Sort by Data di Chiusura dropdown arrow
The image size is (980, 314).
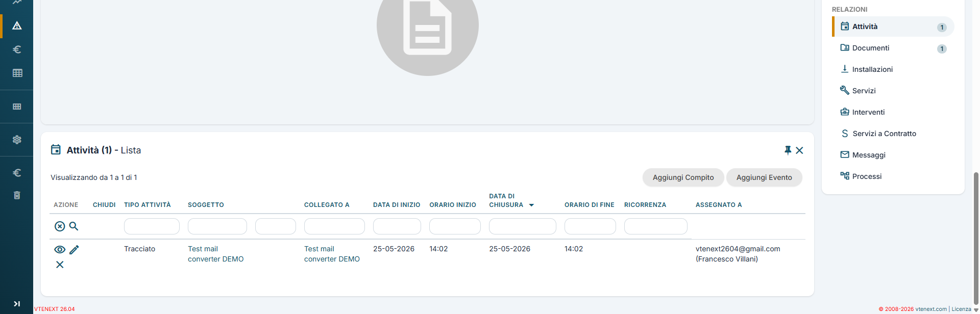pos(531,205)
